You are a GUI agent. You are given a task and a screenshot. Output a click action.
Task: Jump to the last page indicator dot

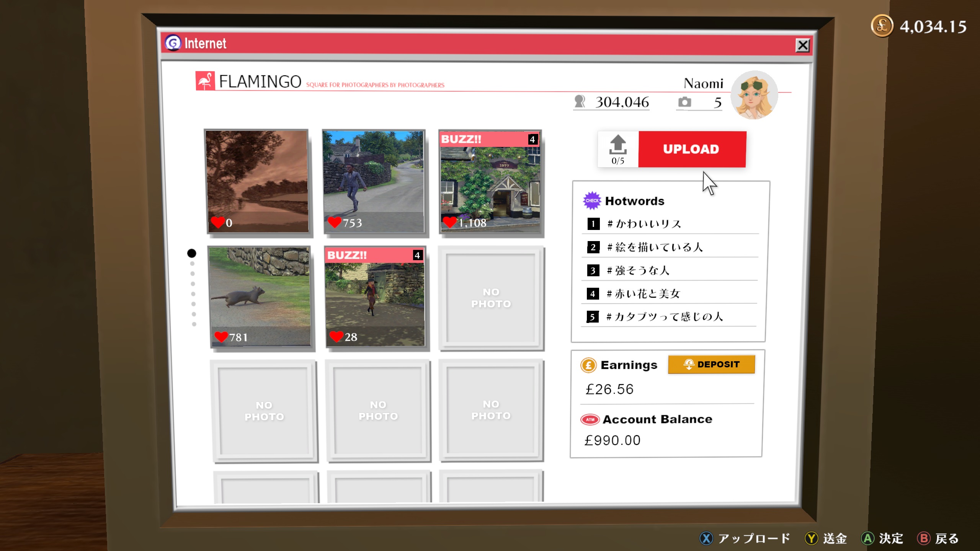pos(194,324)
